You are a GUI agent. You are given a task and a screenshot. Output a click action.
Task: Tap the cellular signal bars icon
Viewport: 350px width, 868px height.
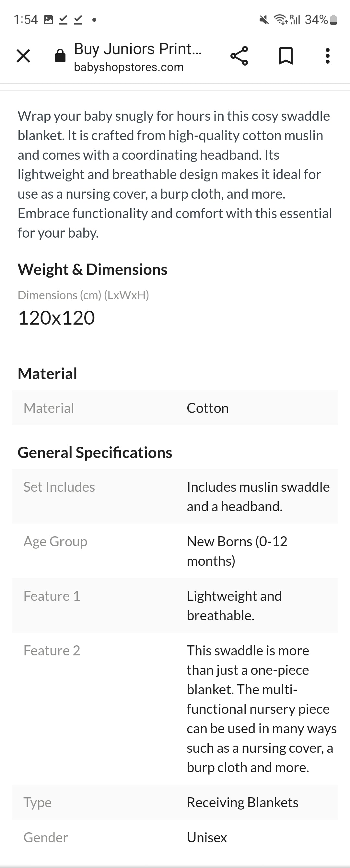295,20
